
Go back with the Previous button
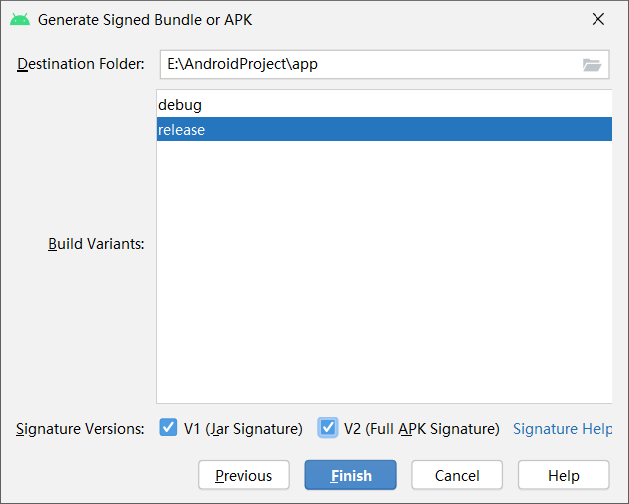coord(243,475)
